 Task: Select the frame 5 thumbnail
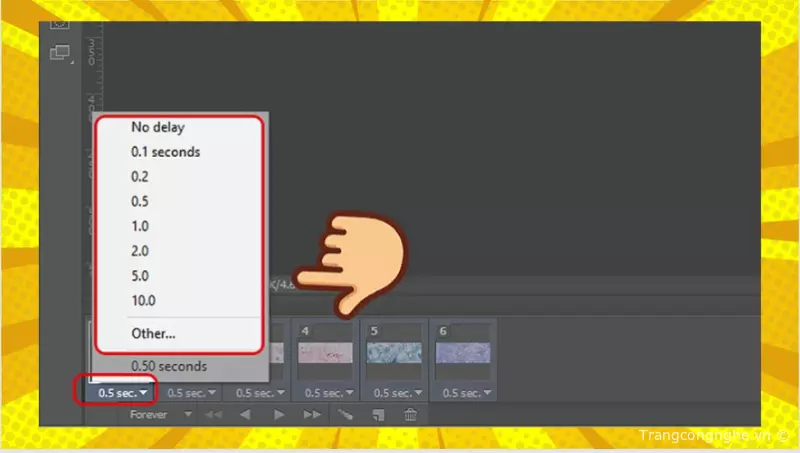click(393, 353)
